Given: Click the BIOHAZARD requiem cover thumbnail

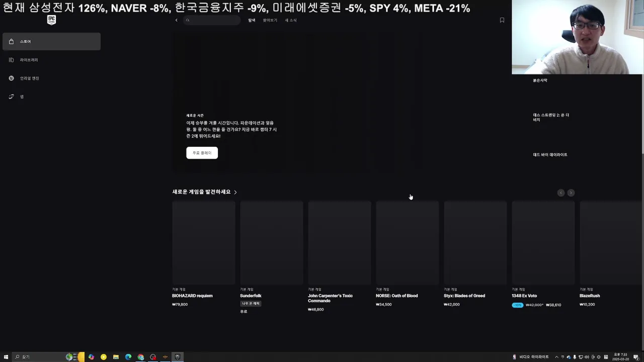Looking at the screenshot, I should [x=204, y=243].
